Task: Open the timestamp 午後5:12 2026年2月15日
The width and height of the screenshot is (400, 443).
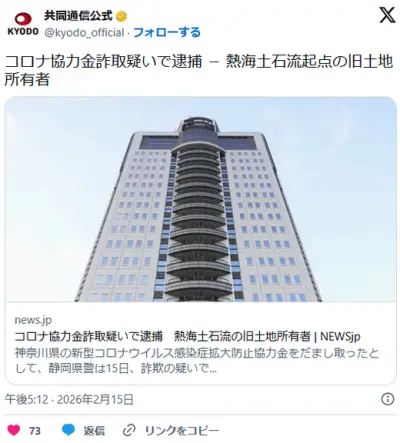Action: [69, 399]
